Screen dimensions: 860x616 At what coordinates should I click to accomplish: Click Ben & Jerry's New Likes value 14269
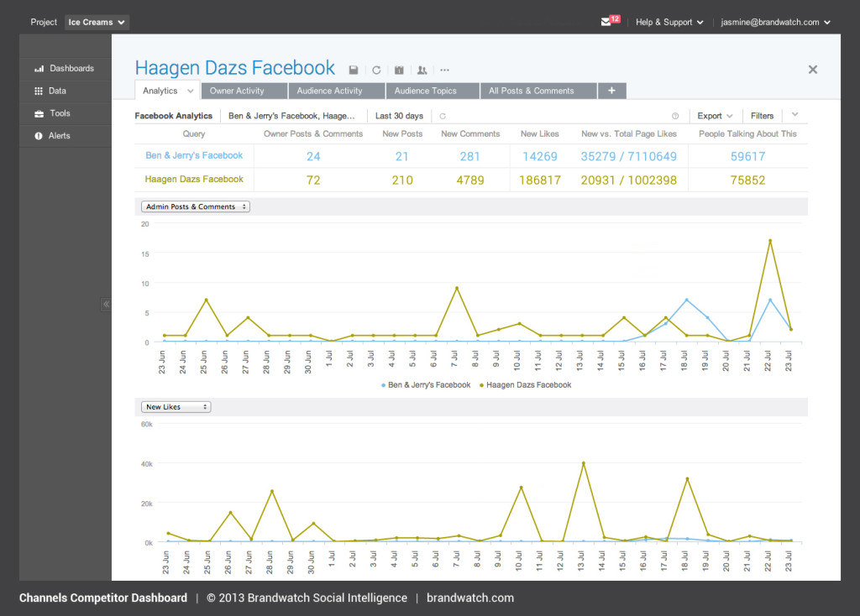540,157
